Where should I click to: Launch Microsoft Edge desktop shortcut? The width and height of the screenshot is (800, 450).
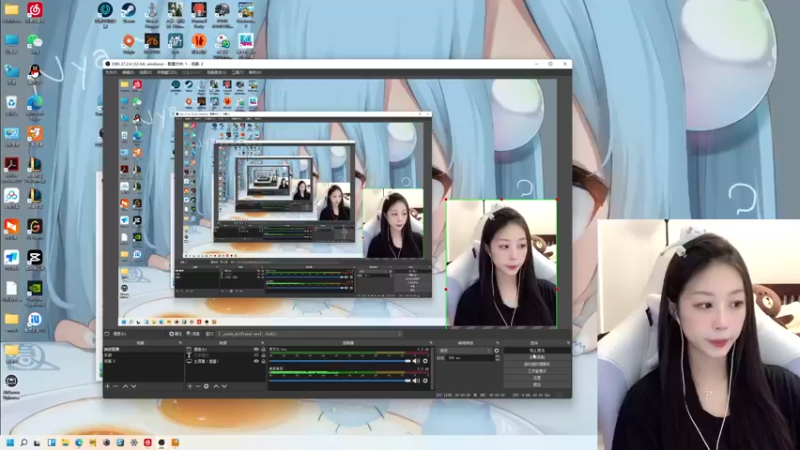pos(35,103)
